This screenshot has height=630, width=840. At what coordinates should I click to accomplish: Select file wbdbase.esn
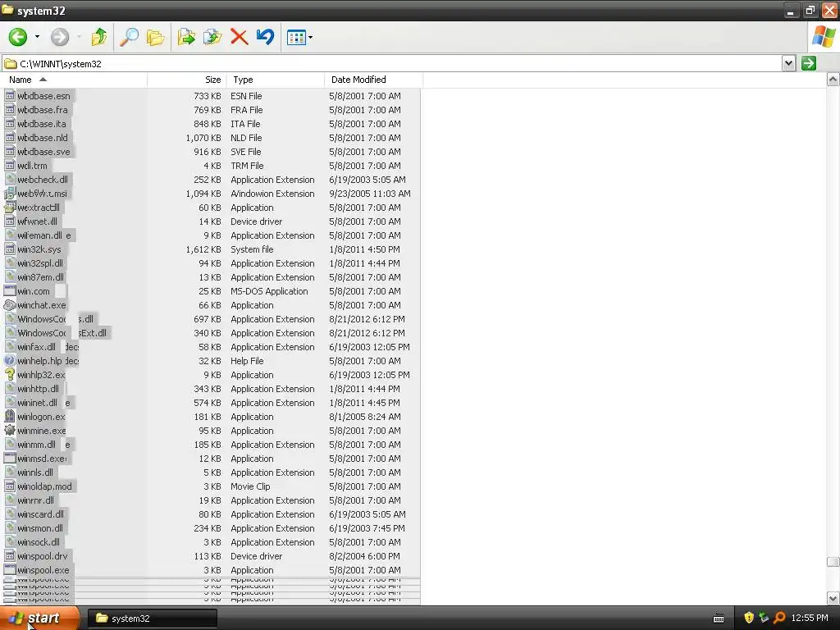point(44,97)
